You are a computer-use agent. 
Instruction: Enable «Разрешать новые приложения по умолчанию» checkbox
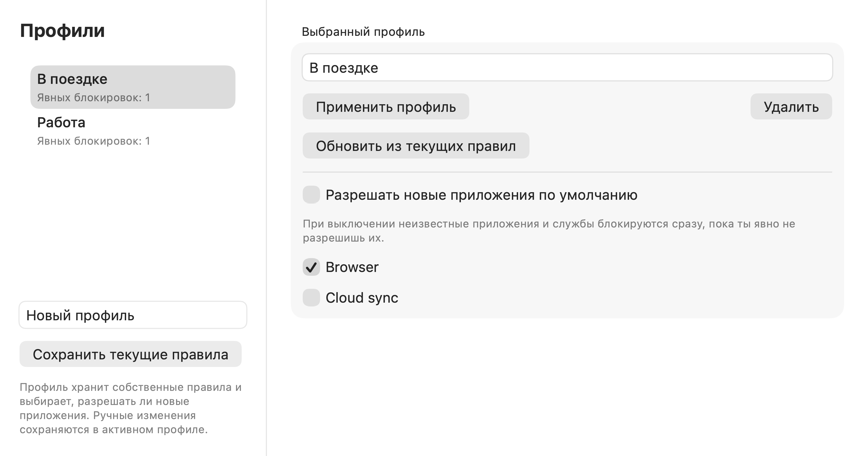tap(311, 195)
